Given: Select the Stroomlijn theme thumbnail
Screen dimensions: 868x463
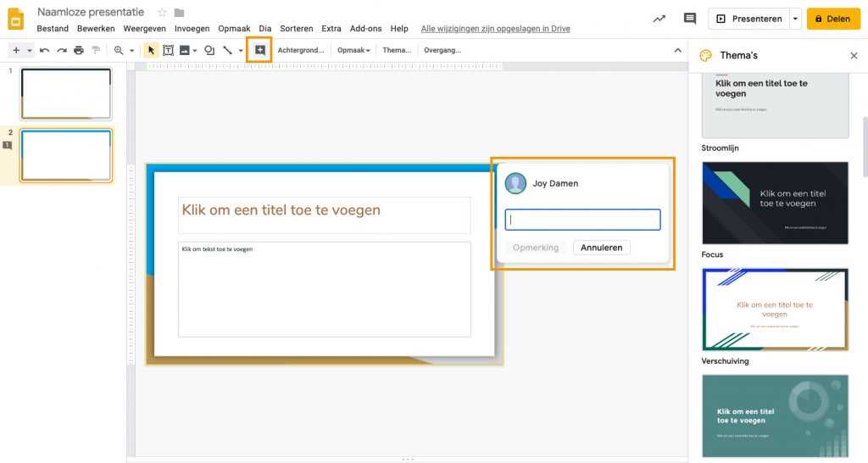Looking at the screenshot, I should click(775, 105).
